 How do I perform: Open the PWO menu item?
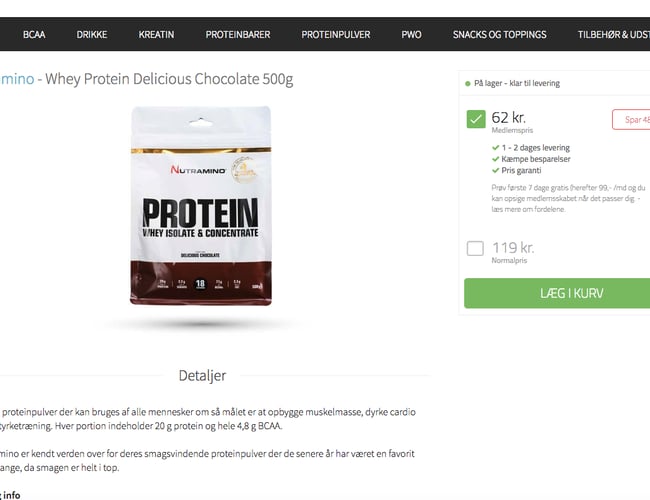(x=411, y=34)
